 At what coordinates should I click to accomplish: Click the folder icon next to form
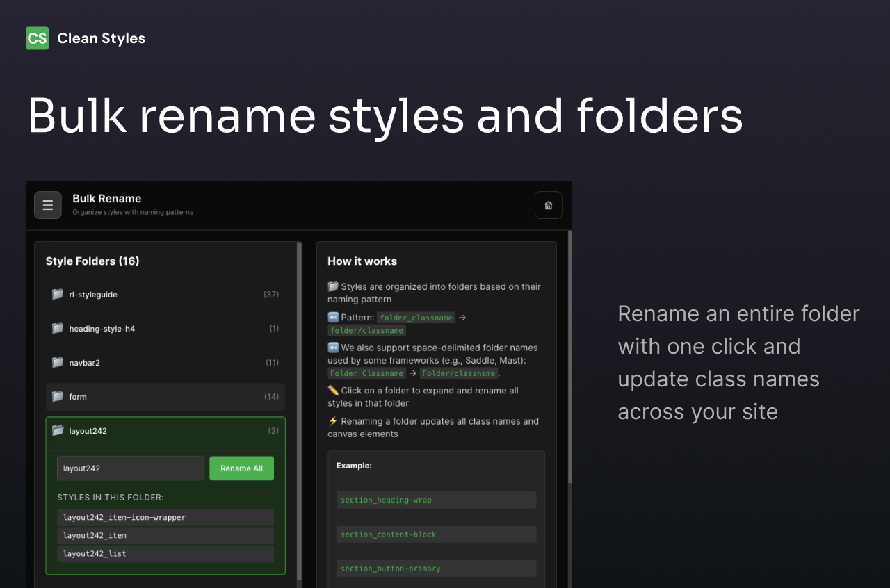coord(58,396)
